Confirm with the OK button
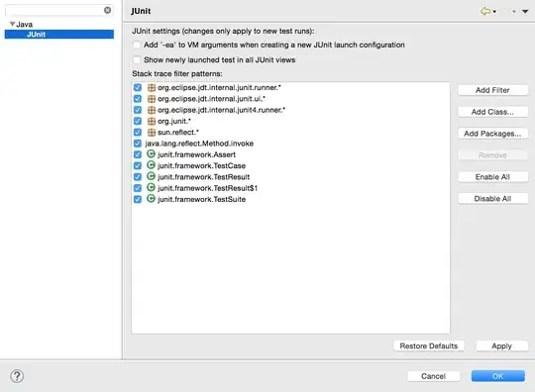This screenshot has width=535, height=392. coord(497,376)
